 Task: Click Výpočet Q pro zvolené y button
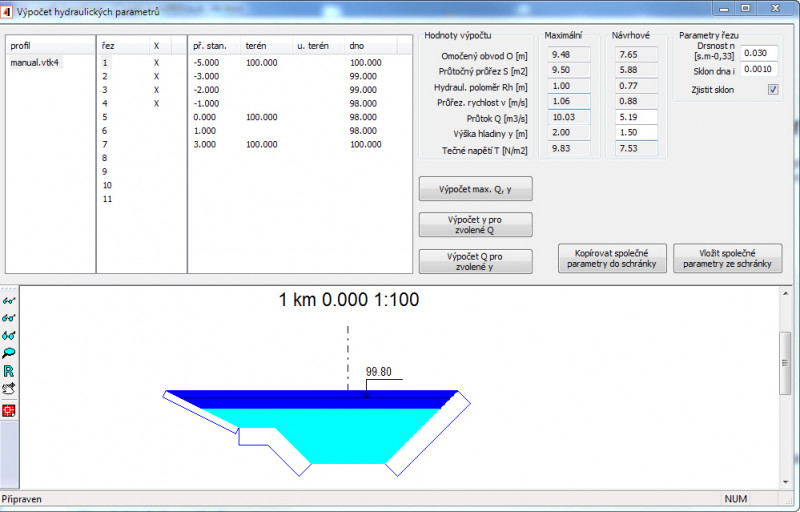pos(476,262)
